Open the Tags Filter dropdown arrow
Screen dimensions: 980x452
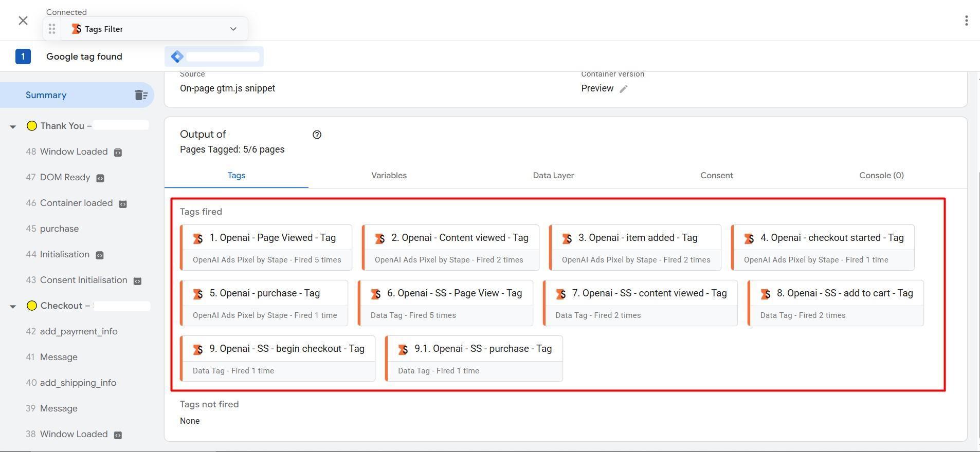[233, 29]
